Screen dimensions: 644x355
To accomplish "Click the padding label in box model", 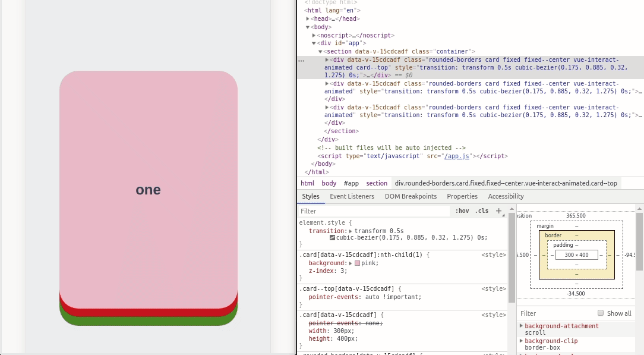I will pyautogui.click(x=563, y=245).
